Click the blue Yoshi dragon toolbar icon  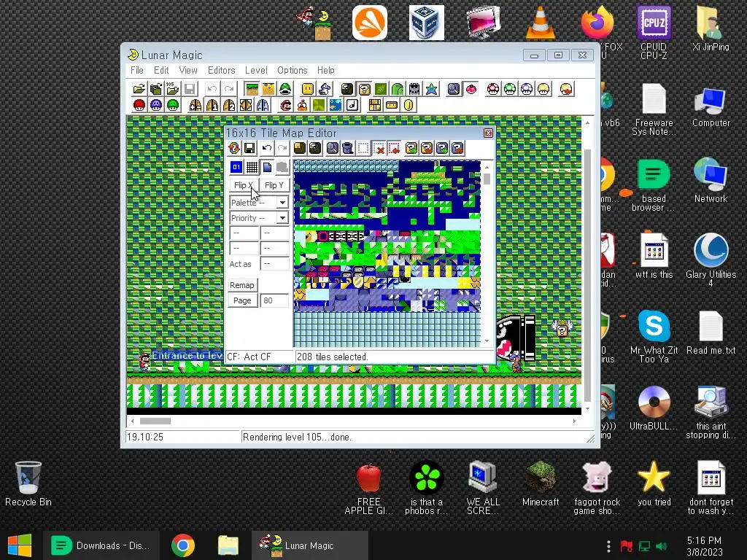[x=325, y=89]
